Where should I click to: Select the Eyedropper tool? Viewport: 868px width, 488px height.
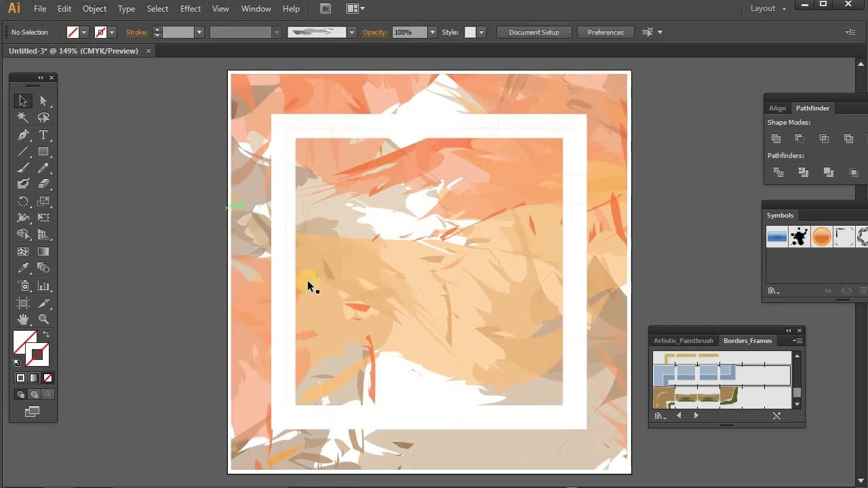[22, 268]
